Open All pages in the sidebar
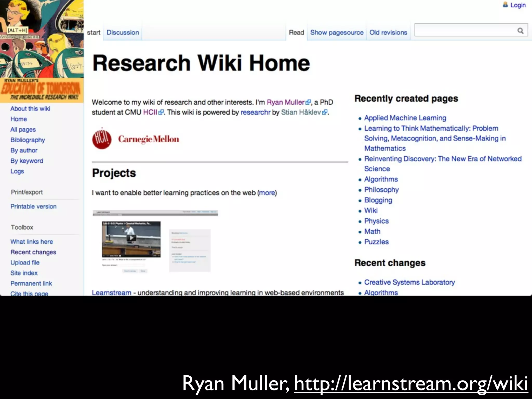This screenshot has width=532, height=399. pos(23,130)
